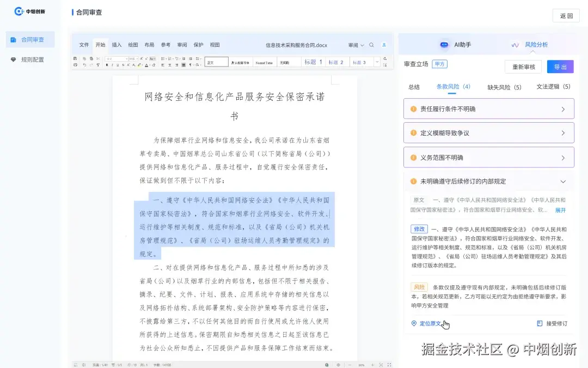
Task: Click the text highlight color icon
Action: tap(139, 64)
